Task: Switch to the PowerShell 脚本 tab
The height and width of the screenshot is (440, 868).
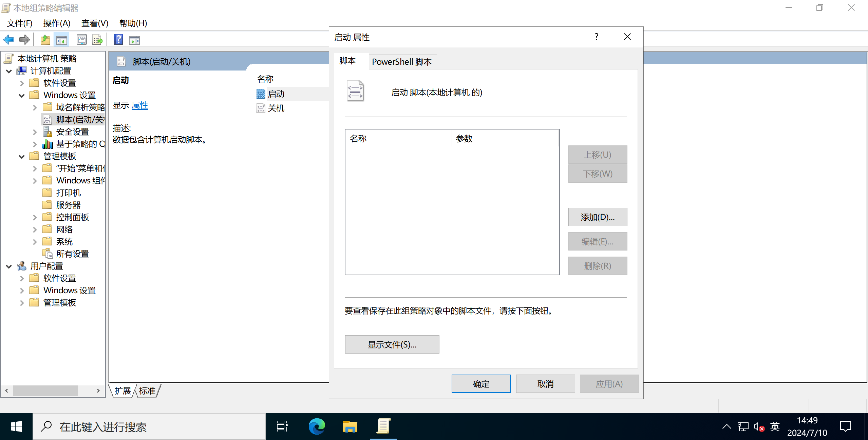Action: (402, 62)
